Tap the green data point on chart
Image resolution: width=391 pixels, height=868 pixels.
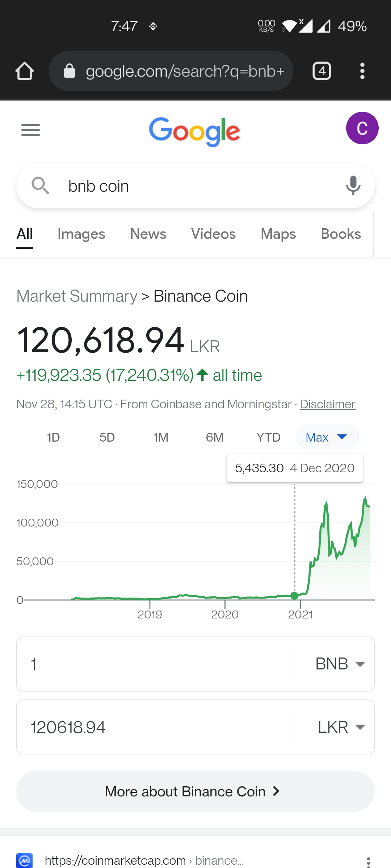(294, 596)
